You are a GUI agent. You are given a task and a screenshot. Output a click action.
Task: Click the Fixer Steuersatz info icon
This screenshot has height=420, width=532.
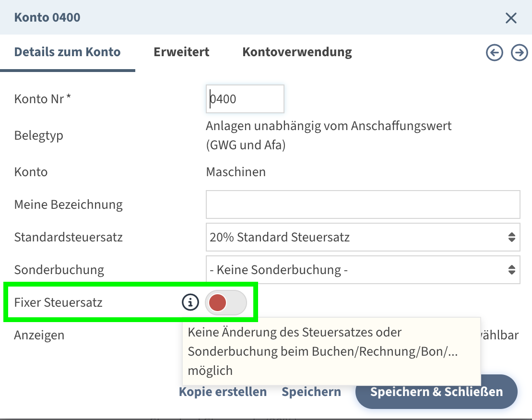tap(190, 302)
